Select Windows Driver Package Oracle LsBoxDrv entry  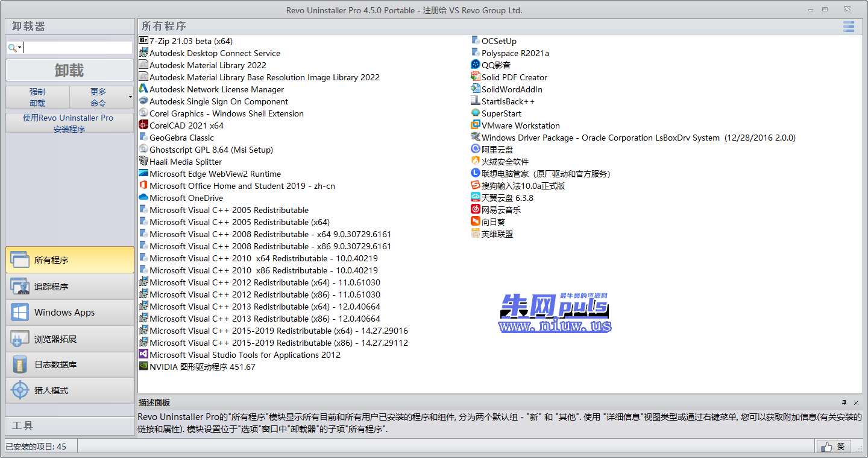point(638,138)
